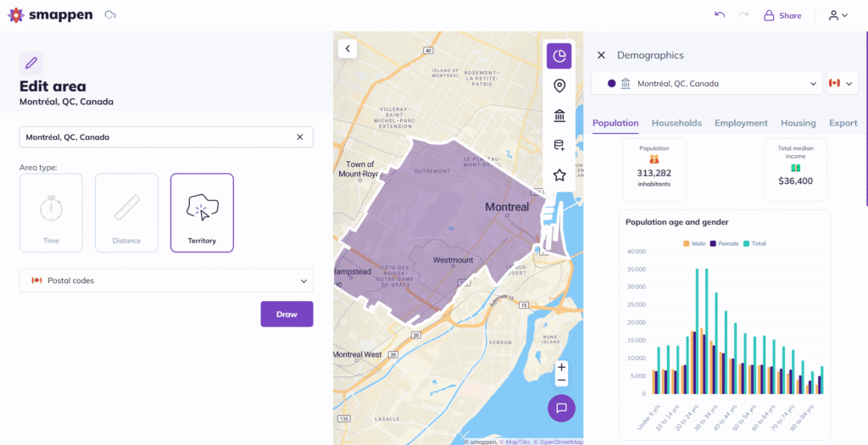The height and width of the screenshot is (445, 868).
Task: Expand the Montréal area selector dropdown
Action: click(707, 84)
